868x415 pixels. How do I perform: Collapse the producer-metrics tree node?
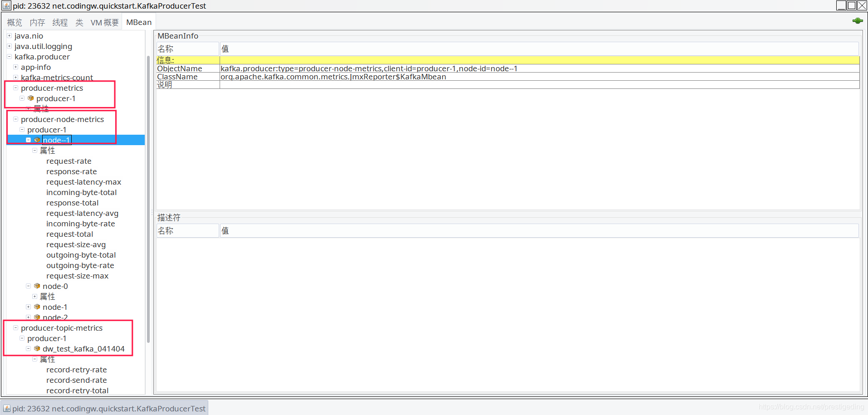15,88
